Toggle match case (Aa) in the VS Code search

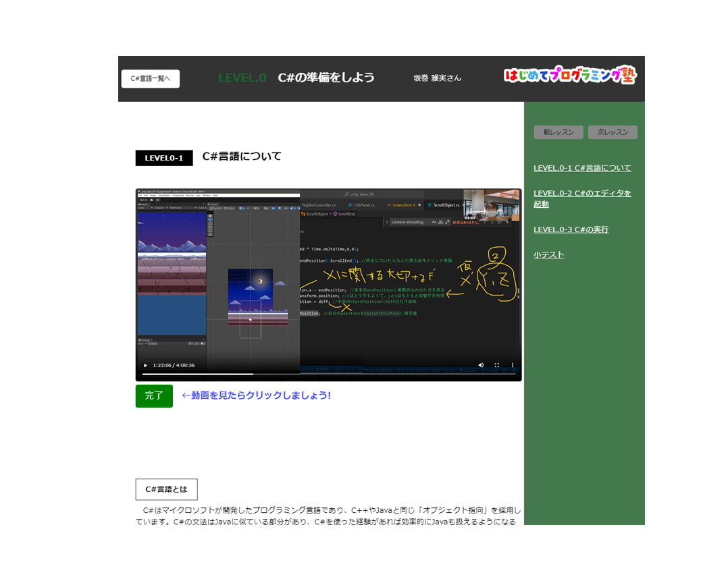434,222
